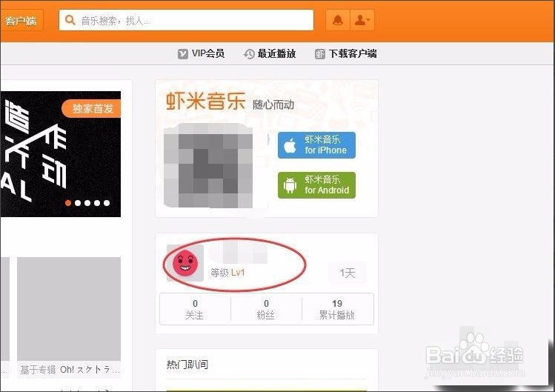555x392 pixels.
Task: Open the Oh! スクトラ album link
Action: [90, 370]
